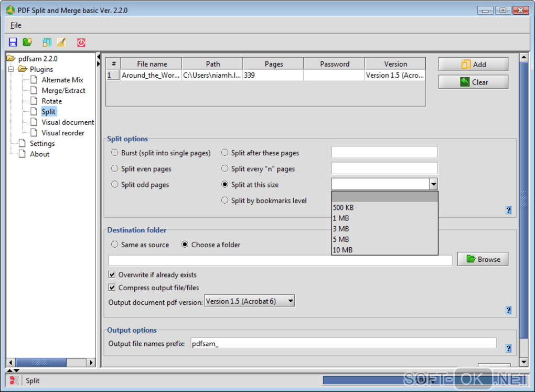Image resolution: width=535 pixels, height=392 pixels.
Task: Select Split after these pages option
Action: 224,153
